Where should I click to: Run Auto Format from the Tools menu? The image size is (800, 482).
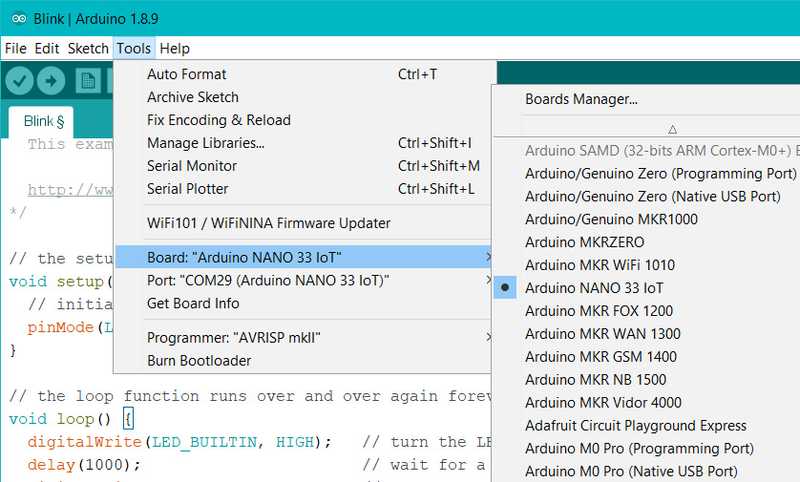(x=186, y=74)
